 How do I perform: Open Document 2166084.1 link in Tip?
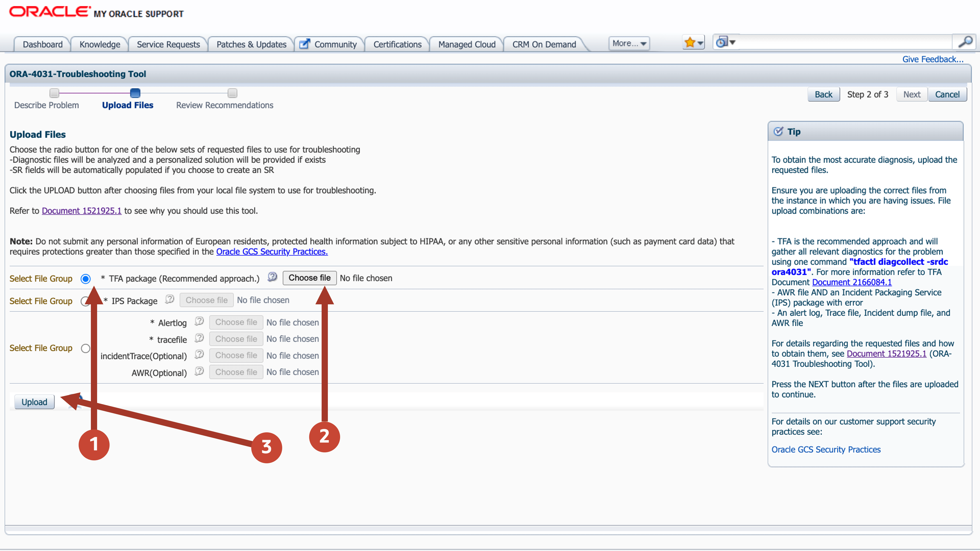click(x=852, y=282)
